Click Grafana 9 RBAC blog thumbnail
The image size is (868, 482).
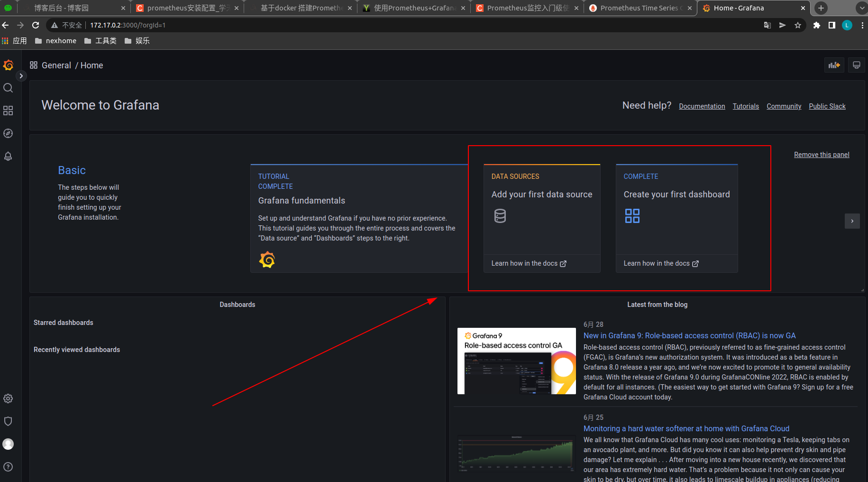click(x=517, y=361)
